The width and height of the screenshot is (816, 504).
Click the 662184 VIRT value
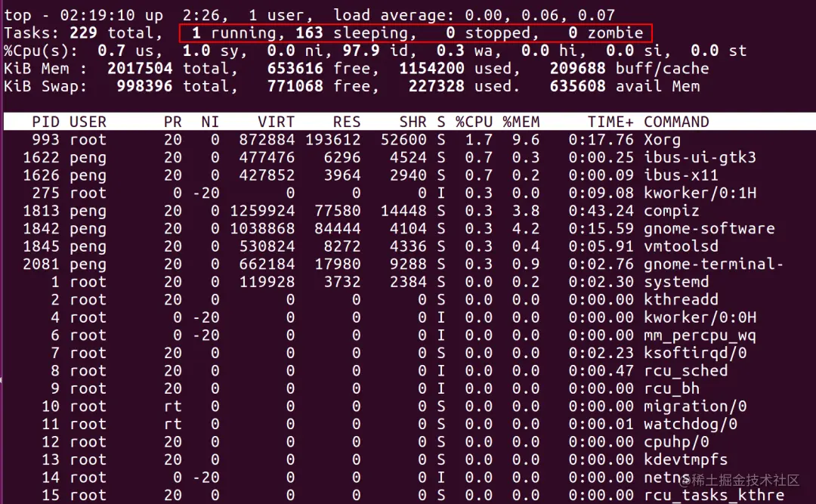pos(267,264)
